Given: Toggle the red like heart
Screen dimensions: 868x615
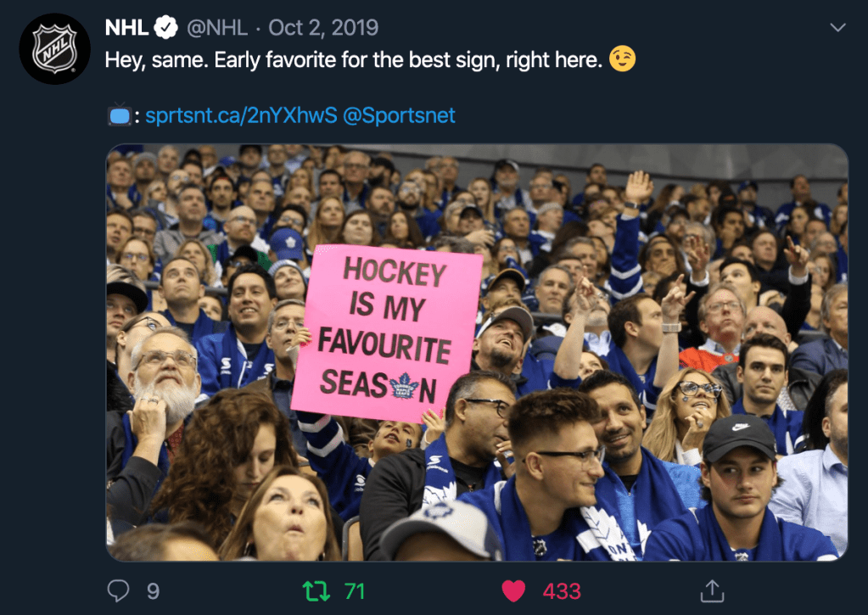Looking at the screenshot, I should [513, 590].
